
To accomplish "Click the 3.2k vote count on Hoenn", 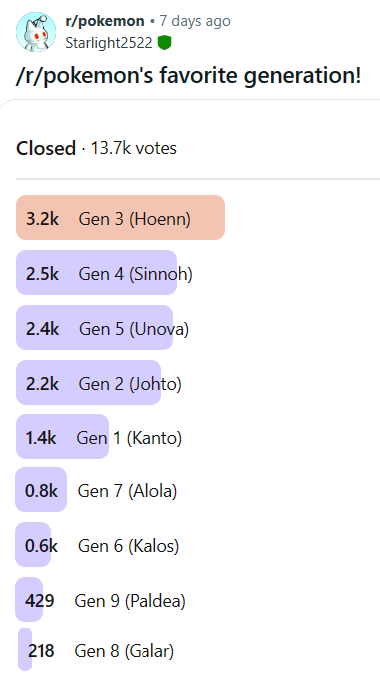I will pyautogui.click(x=42, y=219).
